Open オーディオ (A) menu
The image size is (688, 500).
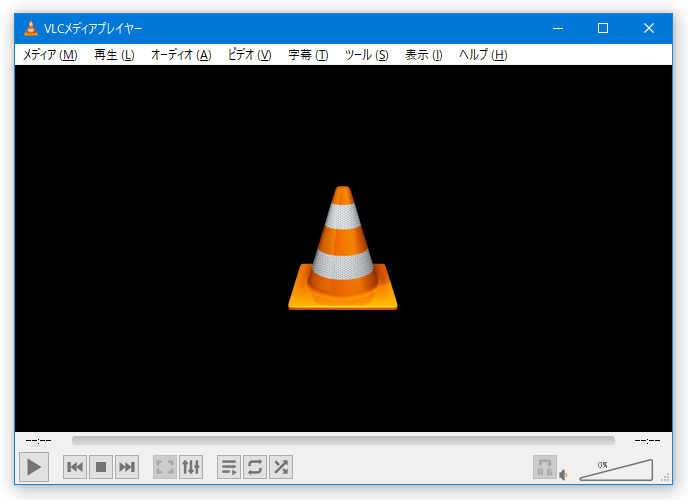click(181, 55)
